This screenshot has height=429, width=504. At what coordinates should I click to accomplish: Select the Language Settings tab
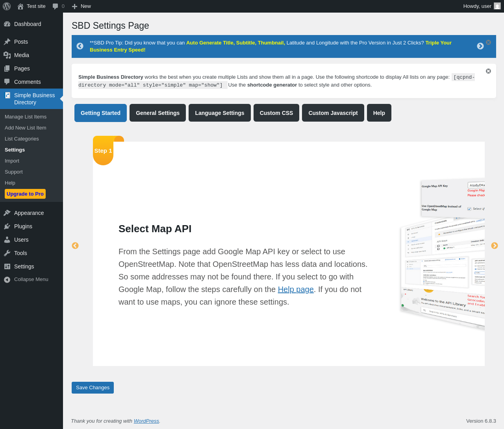pyautogui.click(x=219, y=113)
